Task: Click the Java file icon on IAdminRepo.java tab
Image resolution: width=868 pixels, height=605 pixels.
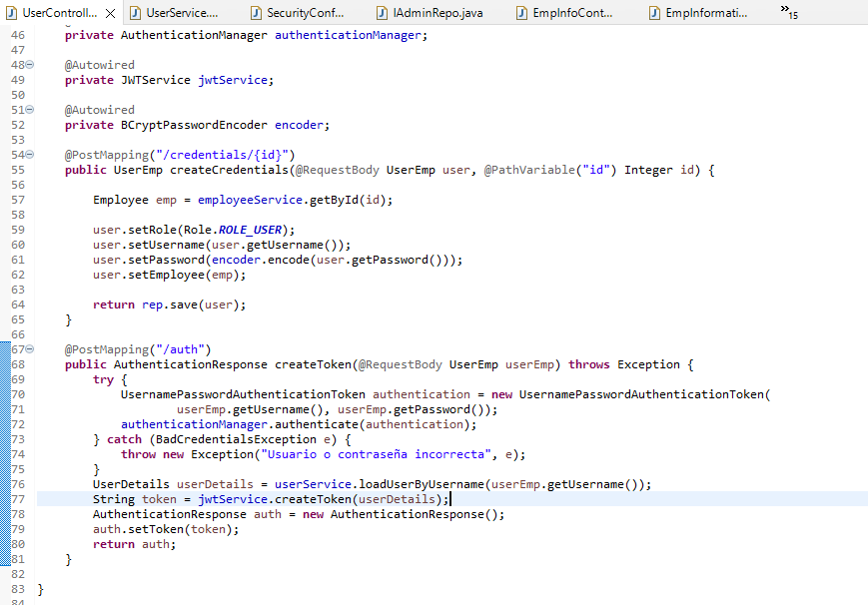Action: [x=381, y=14]
